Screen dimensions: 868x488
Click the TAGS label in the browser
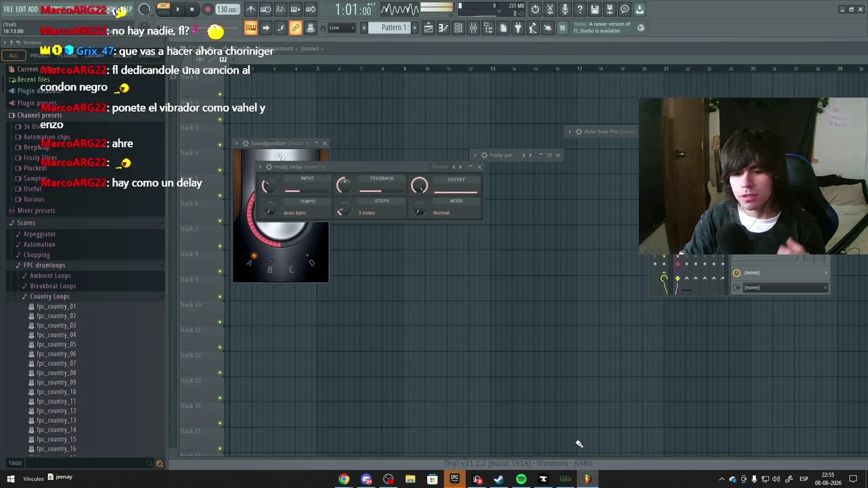15,464
